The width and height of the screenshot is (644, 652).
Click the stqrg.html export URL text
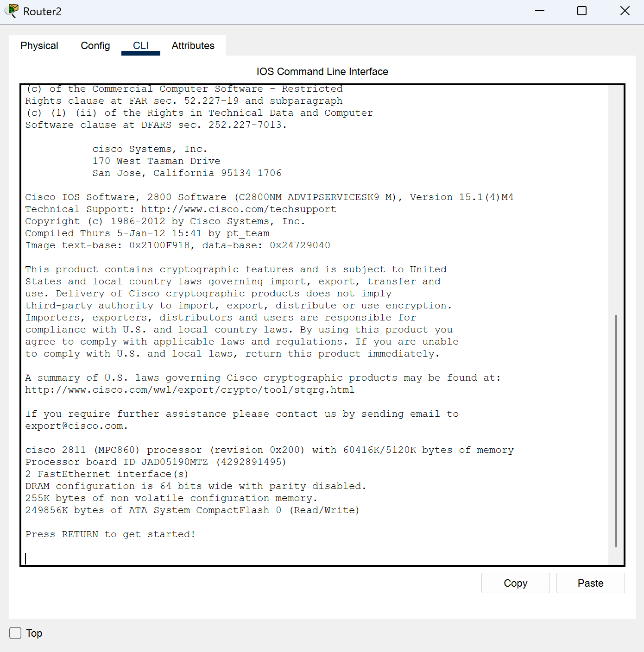pyautogui.click(x=190, y=390)
